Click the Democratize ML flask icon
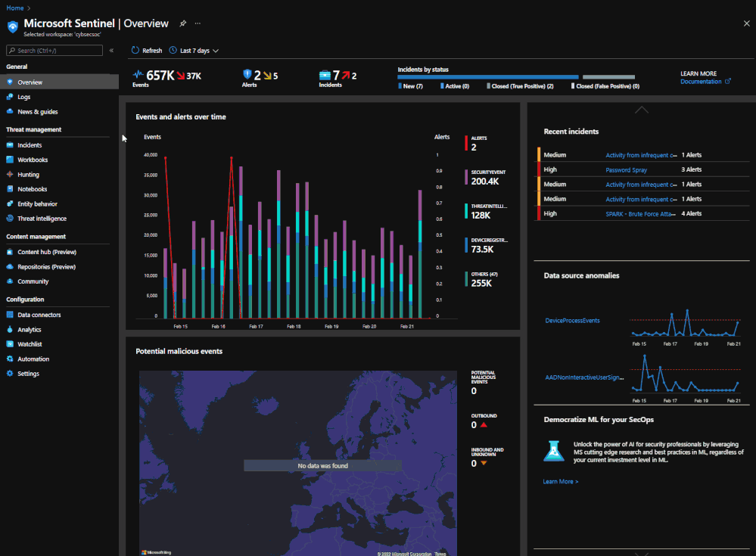756x556 pixels. pyautogui.click(x=553, y=452)
